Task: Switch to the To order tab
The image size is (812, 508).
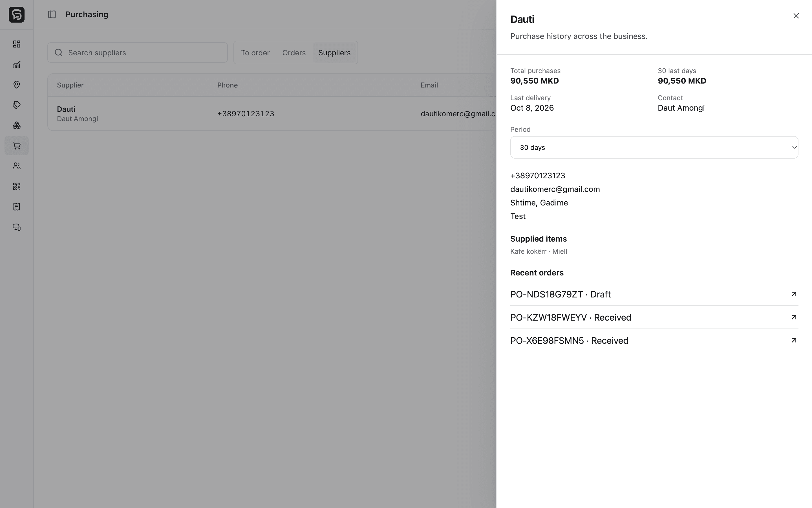Action: click(255, 53)
